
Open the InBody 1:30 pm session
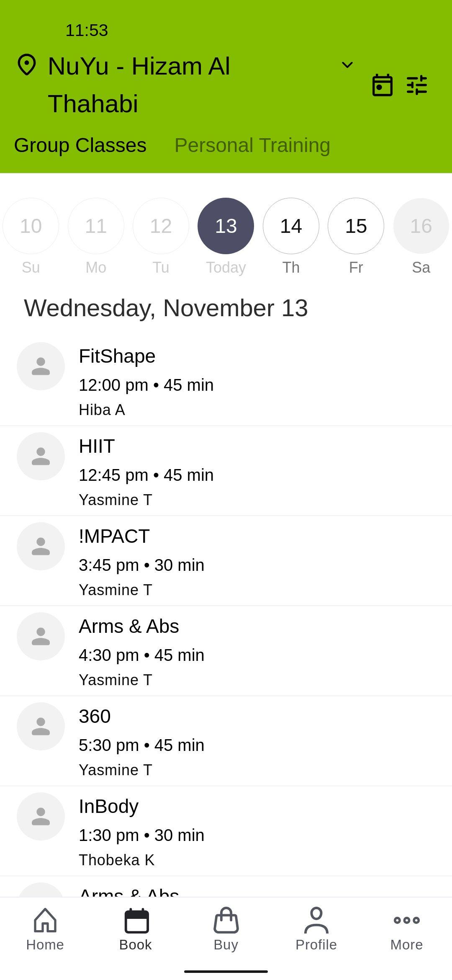[x=226, y=831]
